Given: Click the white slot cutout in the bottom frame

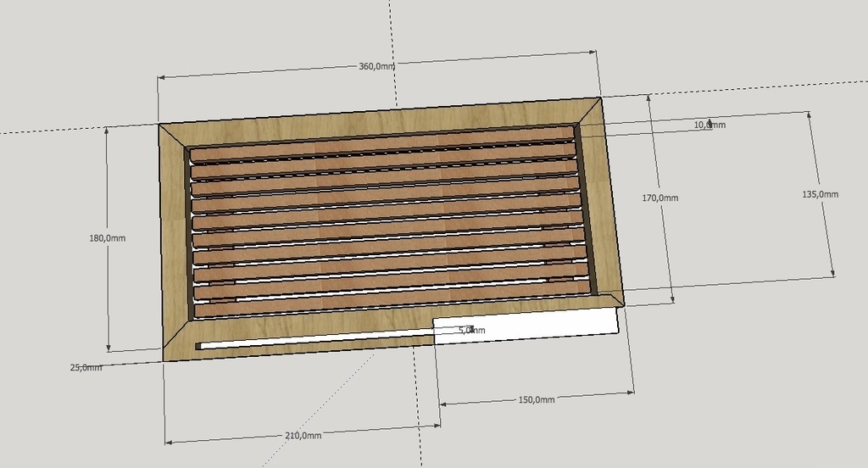Looking at the screenshot, I should point(315,341).
